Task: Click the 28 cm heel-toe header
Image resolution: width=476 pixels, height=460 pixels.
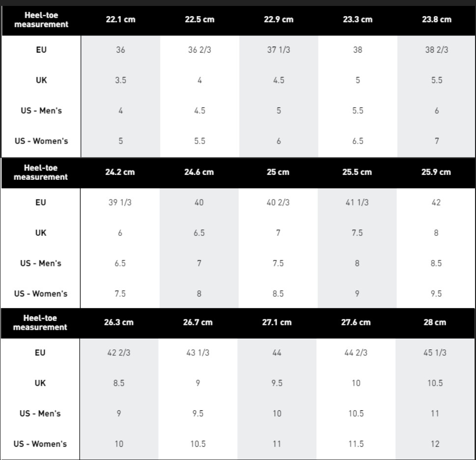Action: tap(435, 322)
